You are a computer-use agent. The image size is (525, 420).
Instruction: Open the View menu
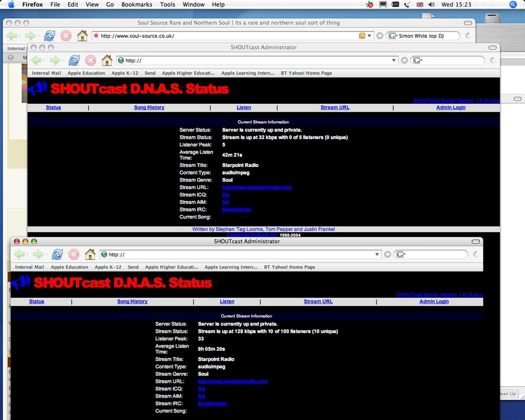pyautogui.click(x=92, y=4)
